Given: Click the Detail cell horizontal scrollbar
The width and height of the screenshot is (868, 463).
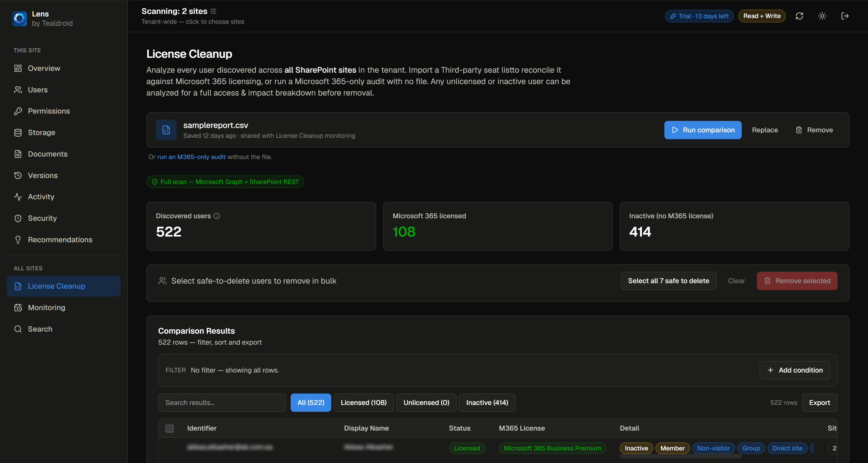Looking at the screenshot, I should coord(681,456).
